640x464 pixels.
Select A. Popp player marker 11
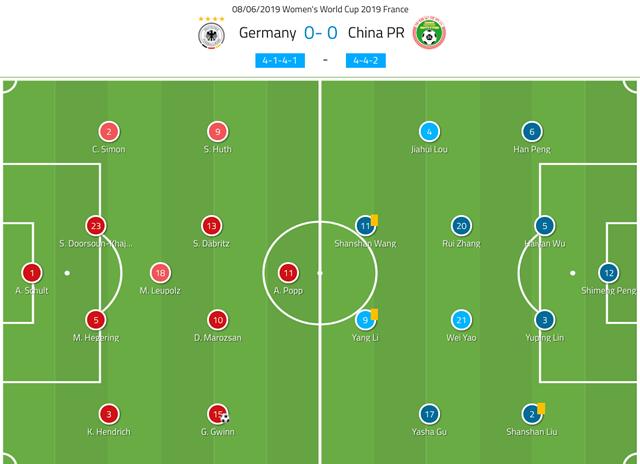[x=288, y=272]
